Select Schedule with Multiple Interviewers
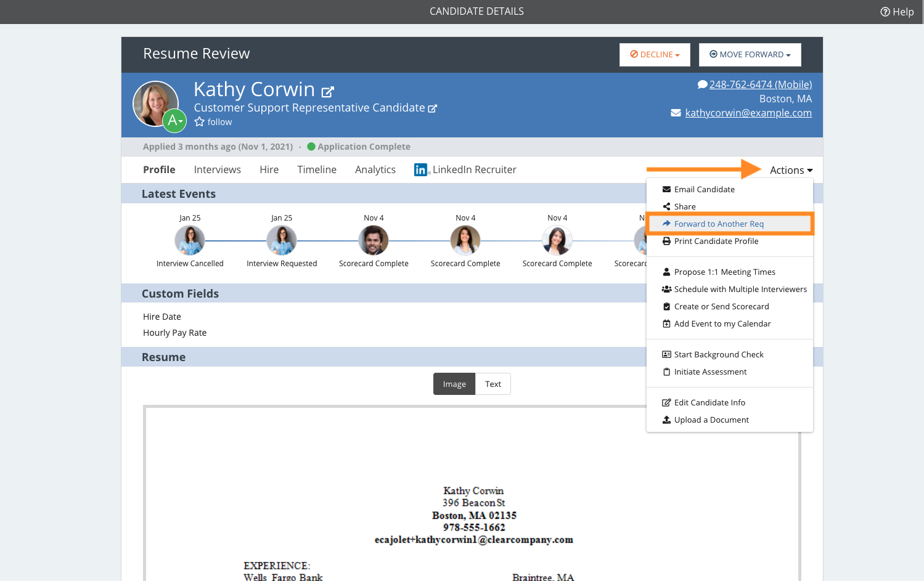This screenshot has height=581, width=924. point(730,289)
